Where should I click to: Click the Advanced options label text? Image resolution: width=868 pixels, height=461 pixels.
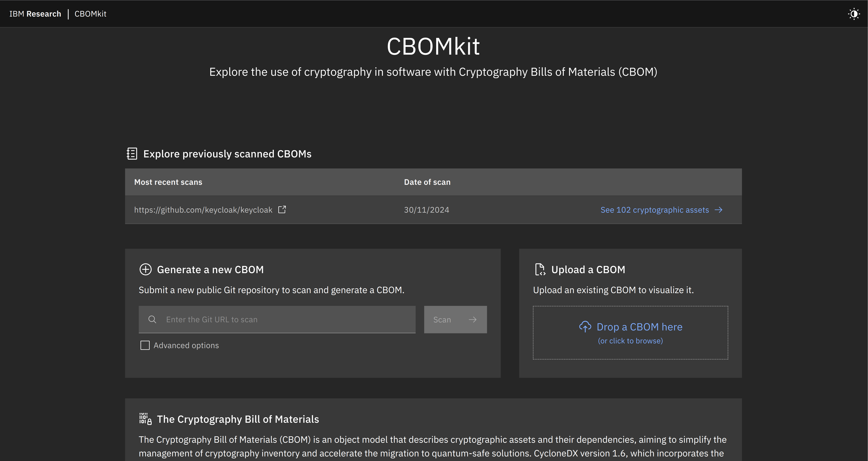tap(186, 345)
